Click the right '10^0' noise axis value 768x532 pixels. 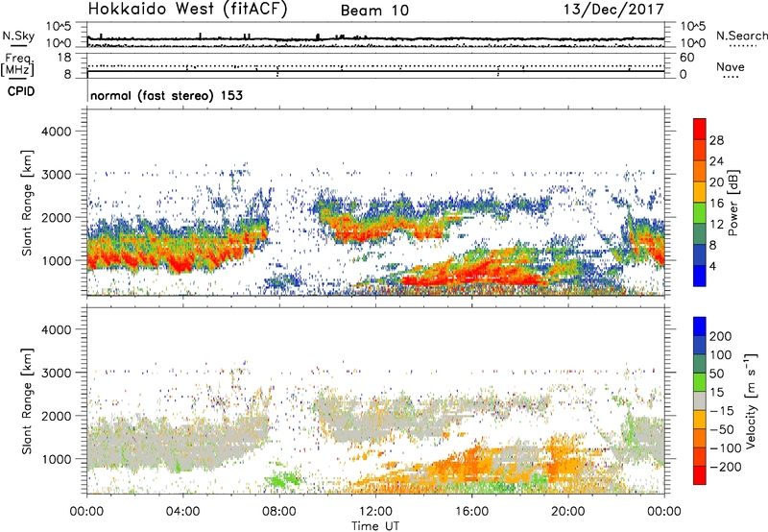692,43
